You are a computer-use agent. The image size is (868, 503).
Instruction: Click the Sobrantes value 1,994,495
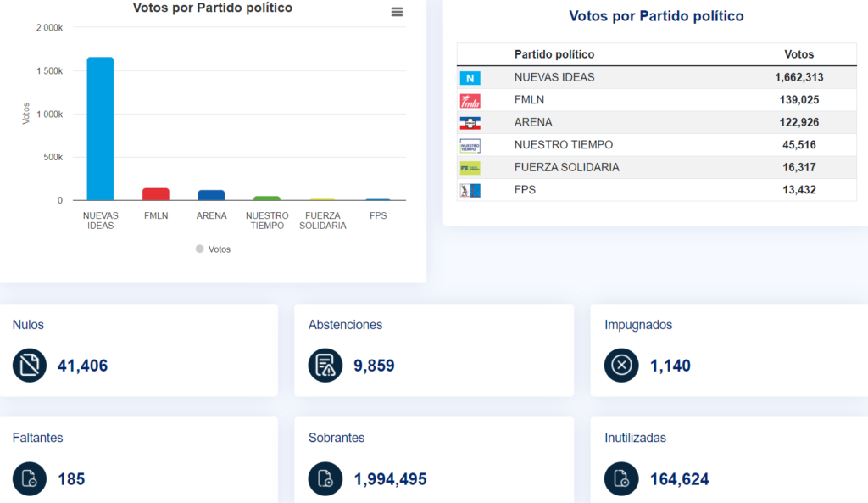click(x=390, y=479)
